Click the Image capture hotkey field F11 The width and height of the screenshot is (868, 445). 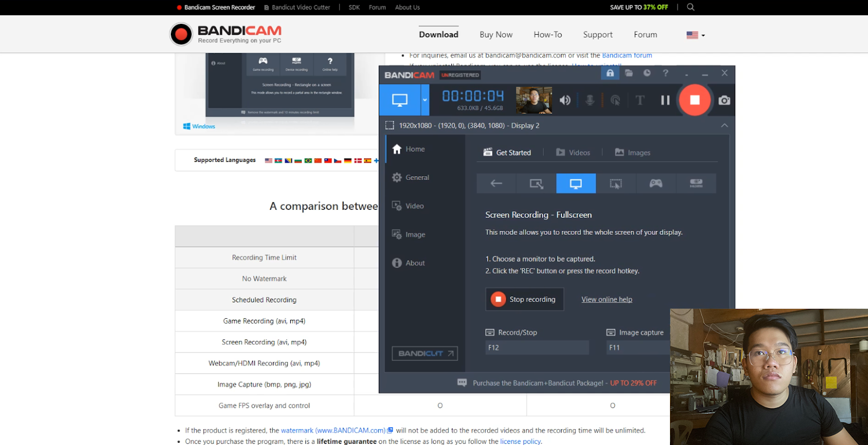click(x=638, y=347)
